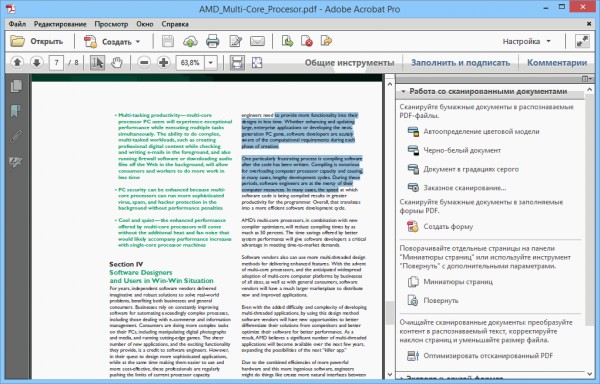The width and height of the screenshot is (600, 384).
Task: Toggle the text Selection tool
Action: tap(97, 62)
